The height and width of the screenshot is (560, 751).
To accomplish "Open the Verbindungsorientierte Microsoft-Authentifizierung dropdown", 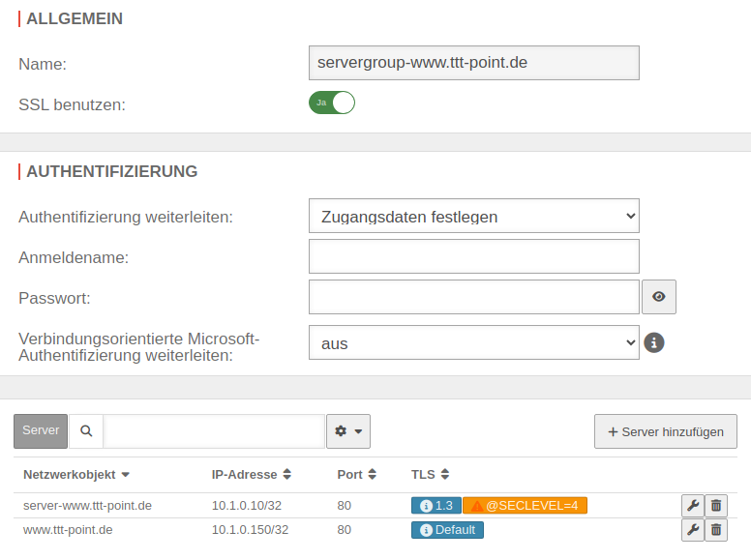I will pyautogui.click(x=474, y=342).
